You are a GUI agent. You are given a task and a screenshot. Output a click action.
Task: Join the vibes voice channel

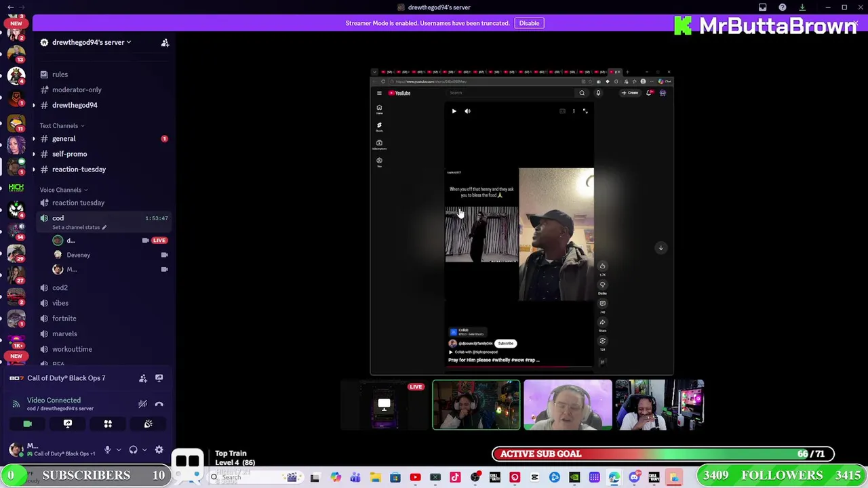pos(60,303)
